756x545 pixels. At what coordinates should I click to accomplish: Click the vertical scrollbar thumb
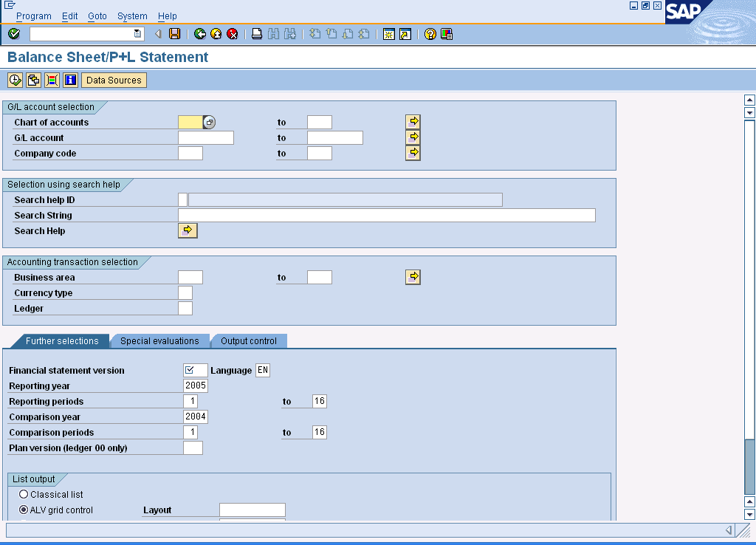[749, 467]
